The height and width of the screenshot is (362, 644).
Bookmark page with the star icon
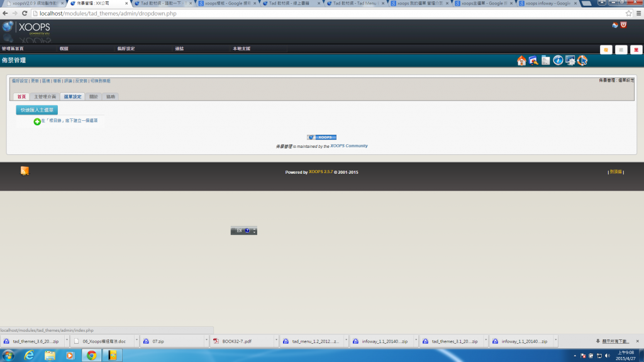coord(628,13)
